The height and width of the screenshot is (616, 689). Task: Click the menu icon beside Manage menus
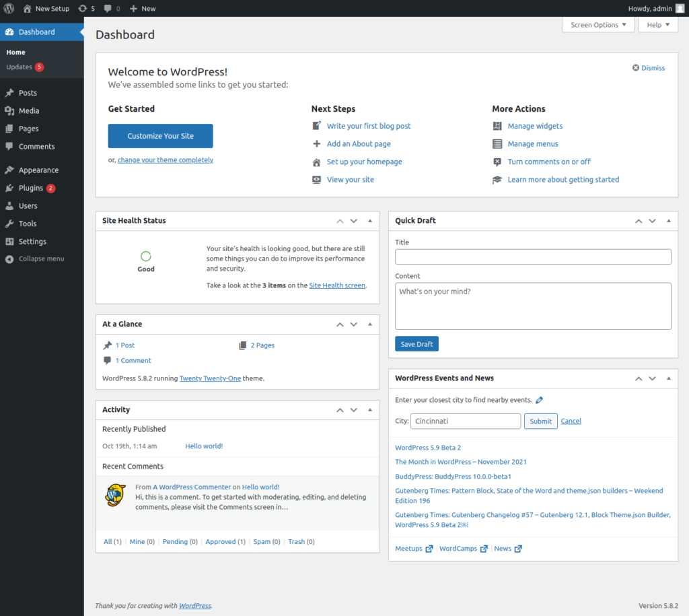coord(497,144)
